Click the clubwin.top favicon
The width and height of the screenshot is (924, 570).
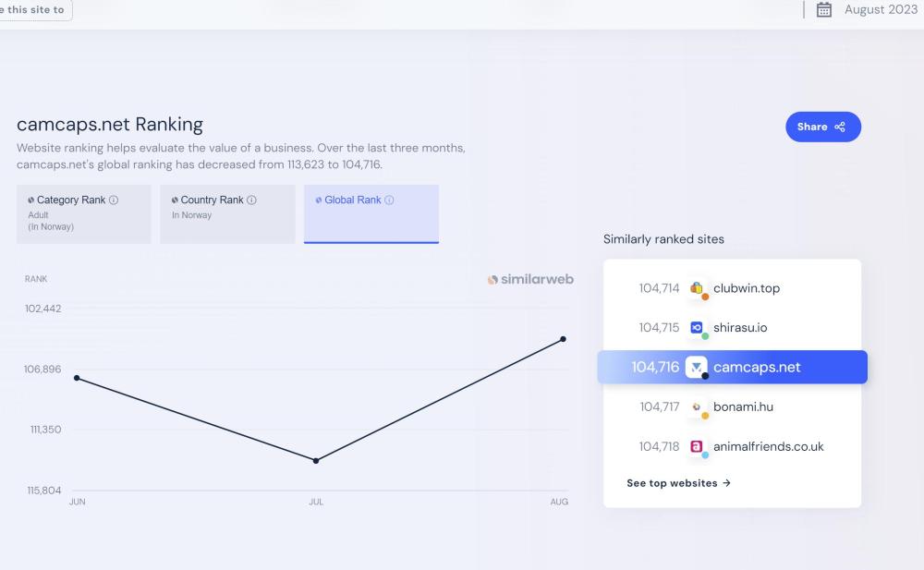point(697,288)
